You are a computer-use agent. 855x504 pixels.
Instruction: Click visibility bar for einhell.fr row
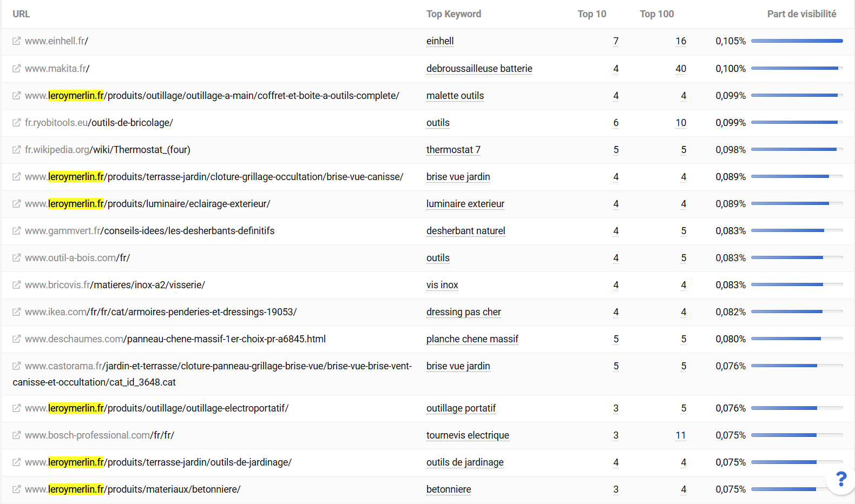point(797,41)
